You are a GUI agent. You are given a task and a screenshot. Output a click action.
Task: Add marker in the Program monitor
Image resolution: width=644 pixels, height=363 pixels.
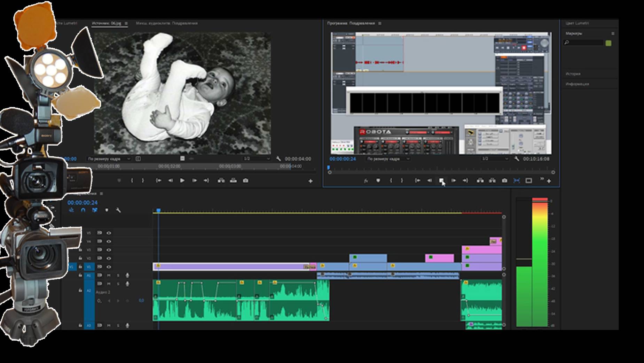[x=378, y=180]
